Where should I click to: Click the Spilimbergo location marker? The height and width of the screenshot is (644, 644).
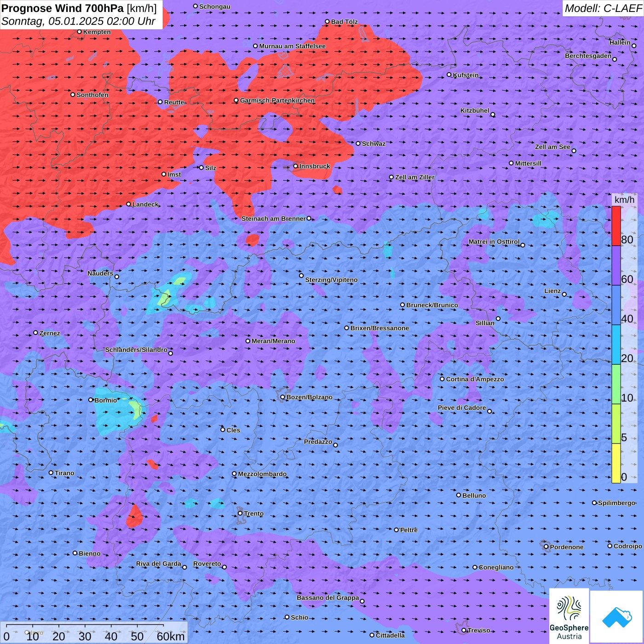(x=594, y=503)
